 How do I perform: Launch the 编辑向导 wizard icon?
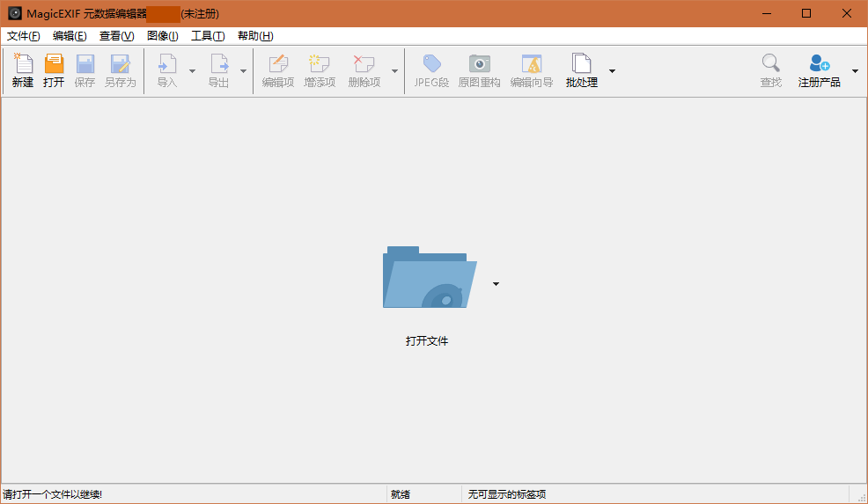pos(532,63)
